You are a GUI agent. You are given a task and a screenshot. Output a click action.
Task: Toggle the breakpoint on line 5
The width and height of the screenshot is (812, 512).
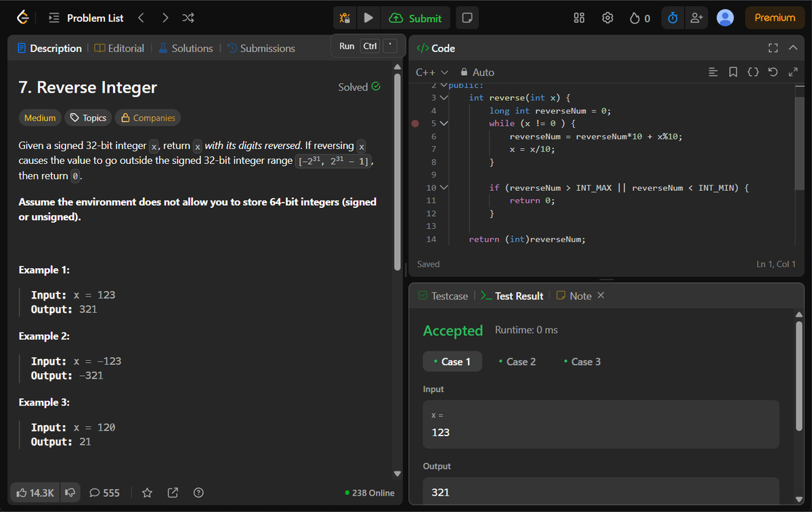[414, 124]
